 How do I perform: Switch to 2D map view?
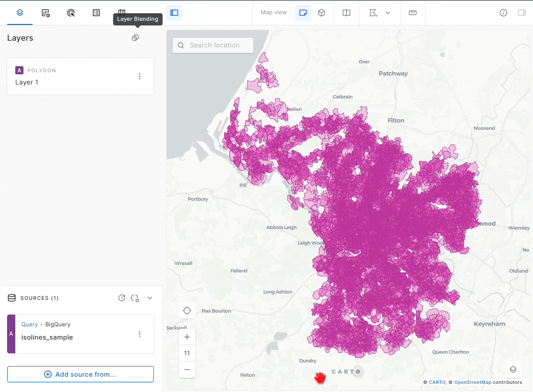[x=303, y=13]
